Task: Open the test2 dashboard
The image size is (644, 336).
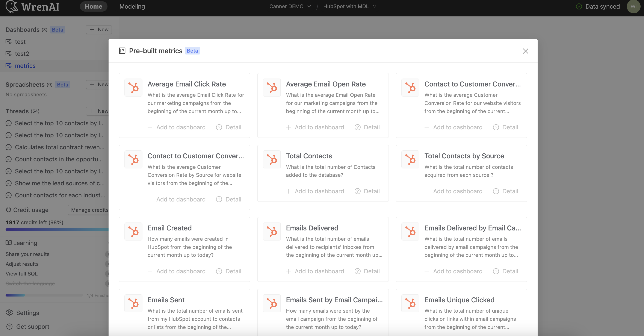Action: 22,53
